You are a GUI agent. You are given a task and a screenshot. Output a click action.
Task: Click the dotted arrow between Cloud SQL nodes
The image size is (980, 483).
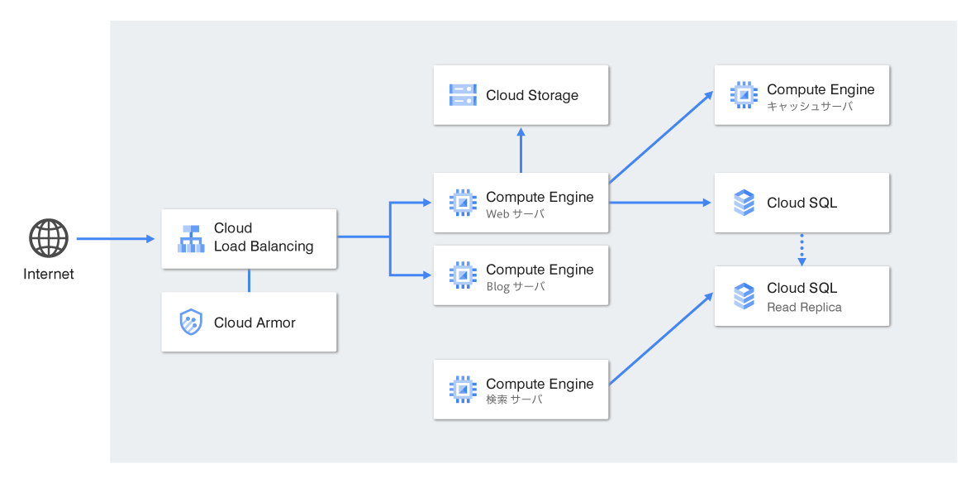point(802,249)
